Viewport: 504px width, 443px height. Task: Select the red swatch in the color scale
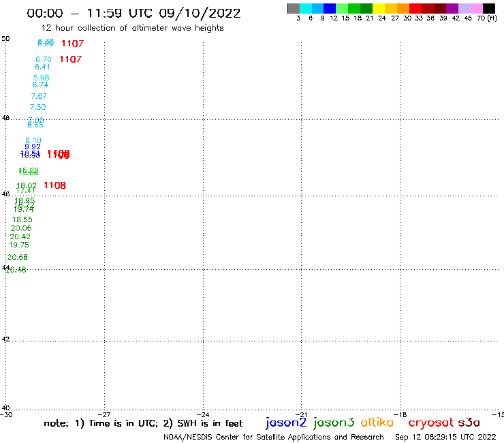coord(415,8)
